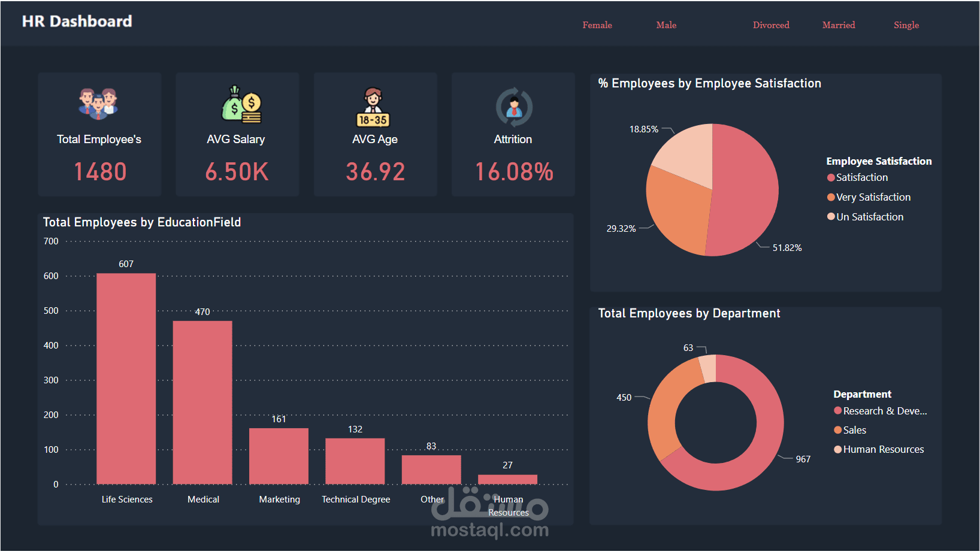Select the Human Resources legend bullet
Viewport: 980px width, 551px height.
click(x=837, y=449)
